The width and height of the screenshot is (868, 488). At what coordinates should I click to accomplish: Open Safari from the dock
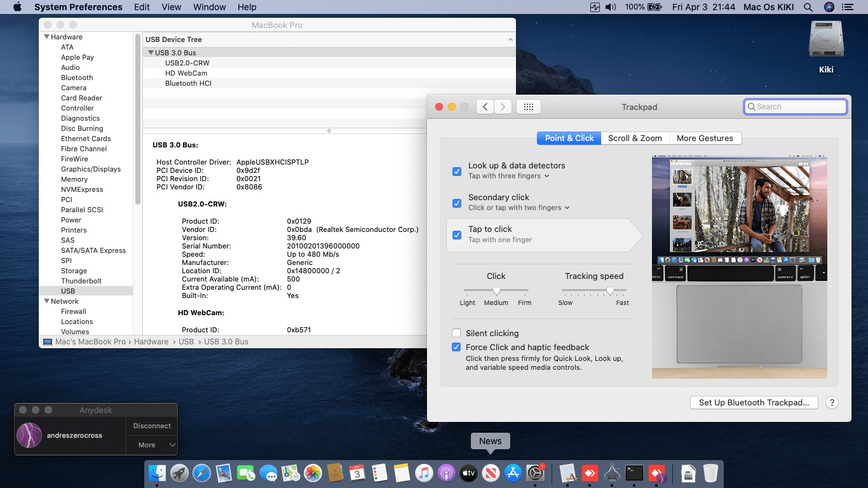coord(201,473)
